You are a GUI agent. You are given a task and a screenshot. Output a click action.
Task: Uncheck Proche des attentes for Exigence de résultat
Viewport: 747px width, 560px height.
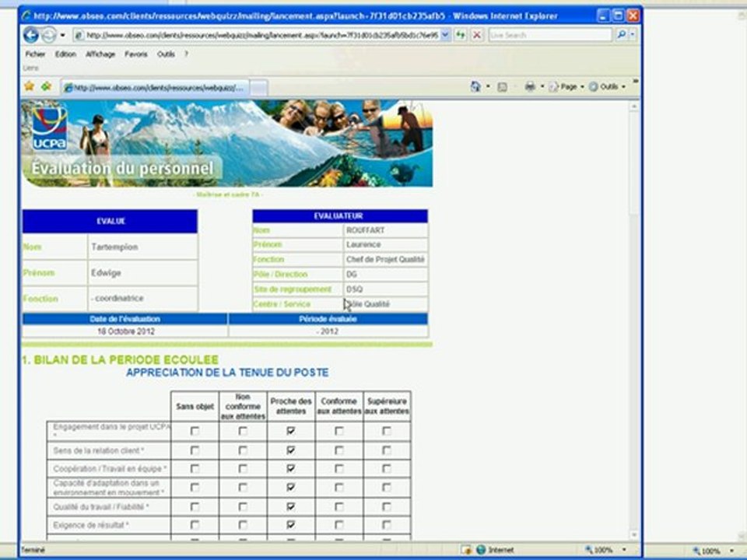[290, 525]
